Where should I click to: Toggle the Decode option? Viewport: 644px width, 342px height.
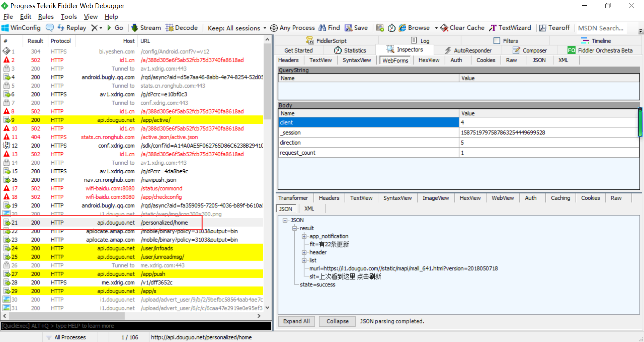tap(181, 28)
